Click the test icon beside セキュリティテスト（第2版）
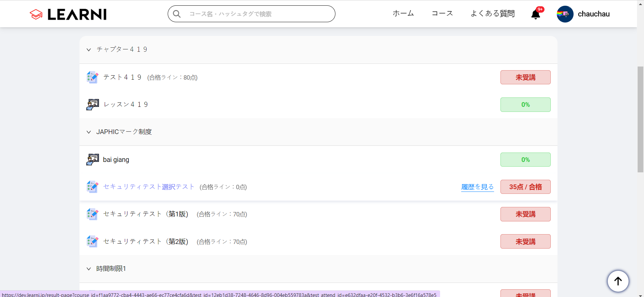Image resolution: width=644 pixels, height=297 pixels. 93,242
